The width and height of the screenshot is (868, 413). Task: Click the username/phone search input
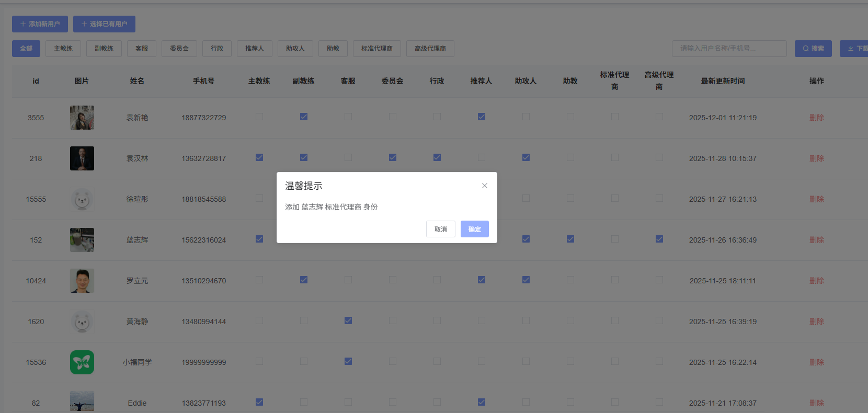click(x=729, y=49)
